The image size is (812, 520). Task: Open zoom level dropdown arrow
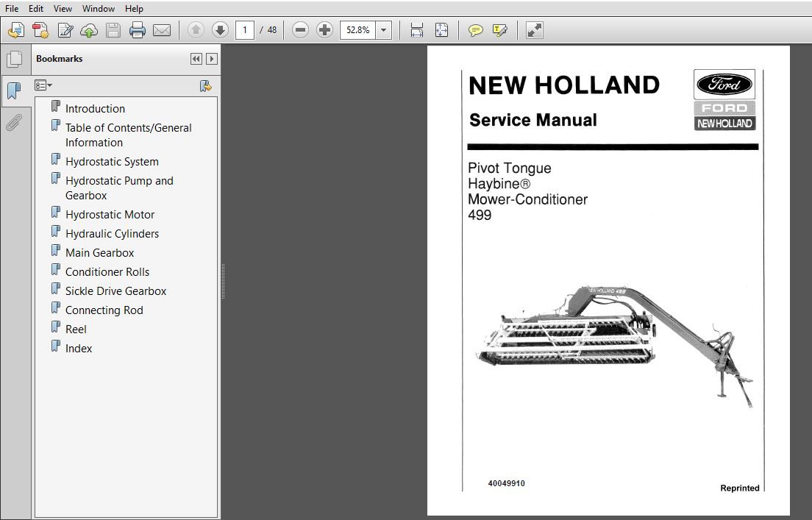click(383, 30)
